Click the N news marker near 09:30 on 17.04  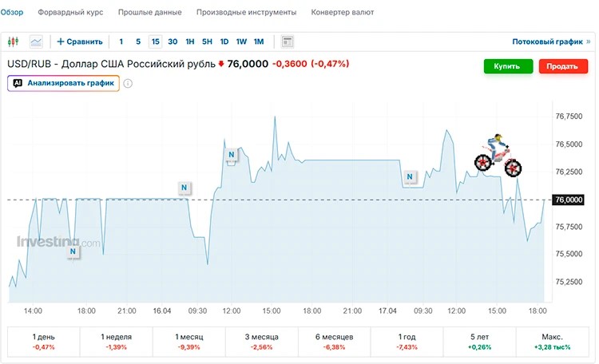click(x=411, y=176)
